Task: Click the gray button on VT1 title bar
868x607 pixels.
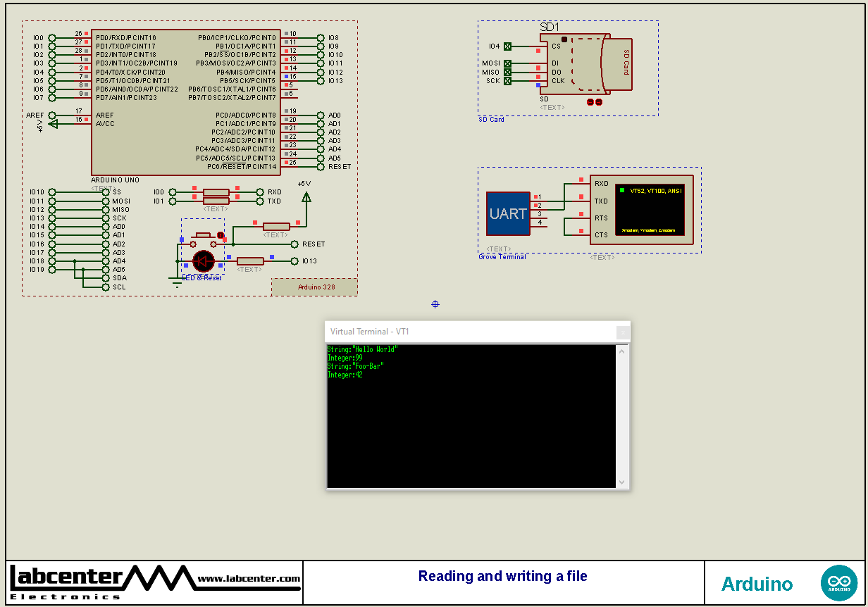Action: [x=621, y=331]
